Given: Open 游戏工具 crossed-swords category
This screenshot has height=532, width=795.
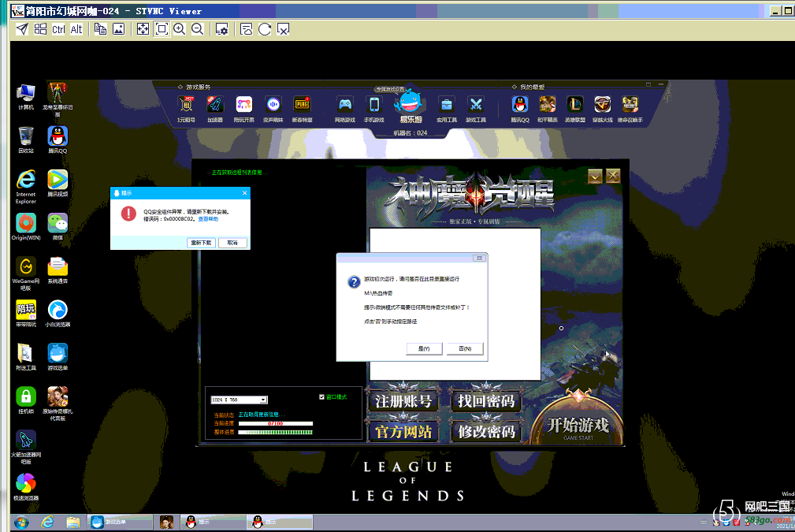Looking at the screenshot, I should click(x=476, y=109).
